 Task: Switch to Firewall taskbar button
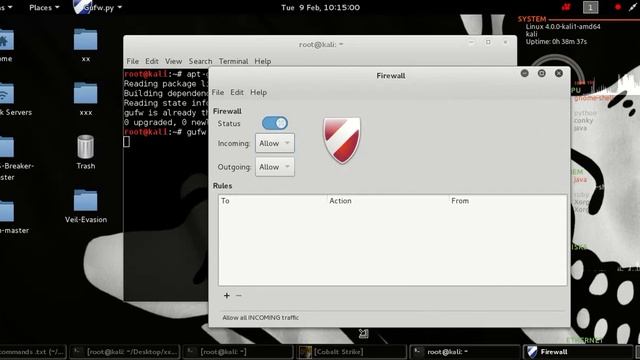tap(577, 352)
